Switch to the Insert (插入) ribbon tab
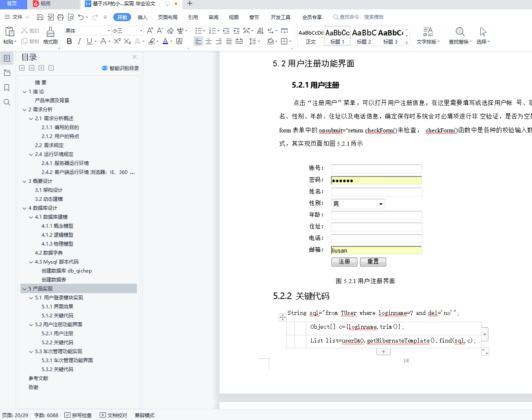The width and height of the screenshot is (532, 420). (x=142, y=17)
